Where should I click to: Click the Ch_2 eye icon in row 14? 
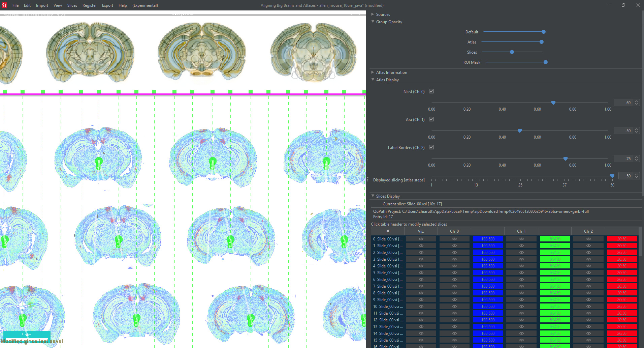pos(588,333)
